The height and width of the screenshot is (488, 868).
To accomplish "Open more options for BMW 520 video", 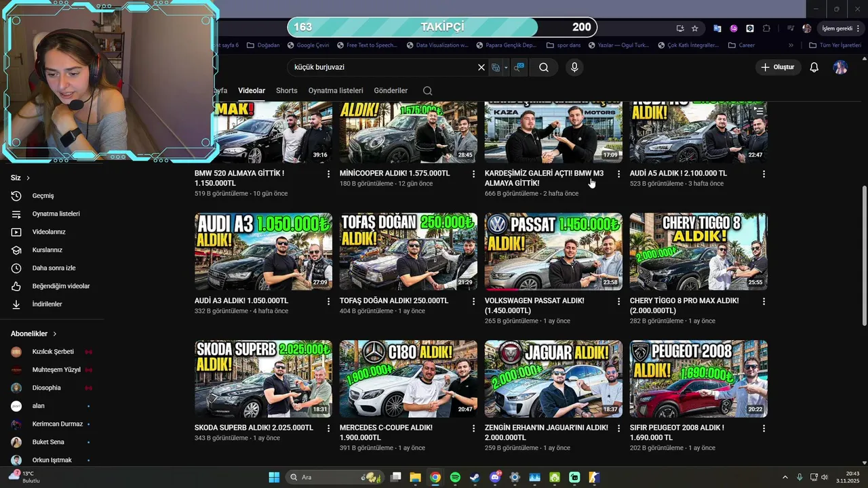I will 329,174.
